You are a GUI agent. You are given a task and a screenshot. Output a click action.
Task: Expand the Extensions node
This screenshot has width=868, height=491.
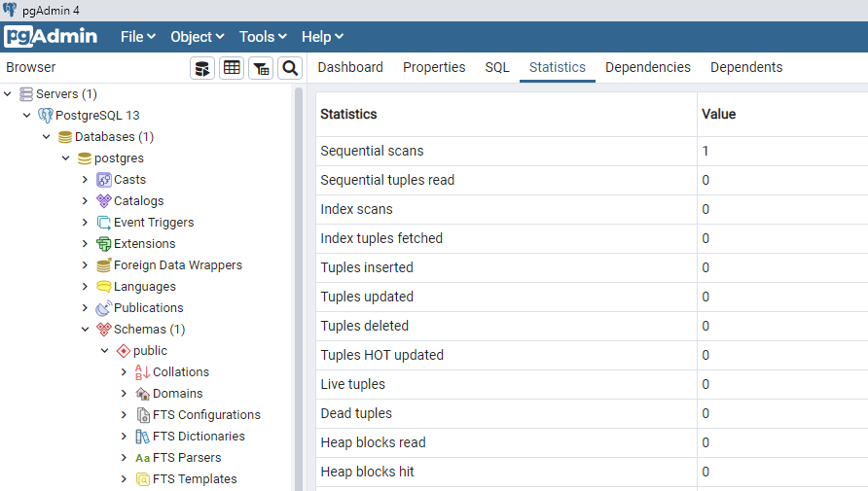coord(86,244)
